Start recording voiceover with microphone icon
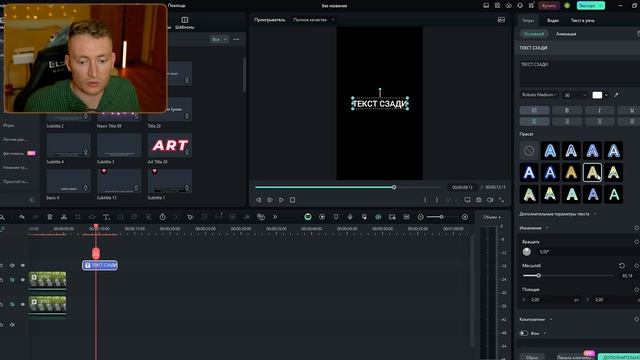 pyautogui.click(x=350, y=217)
